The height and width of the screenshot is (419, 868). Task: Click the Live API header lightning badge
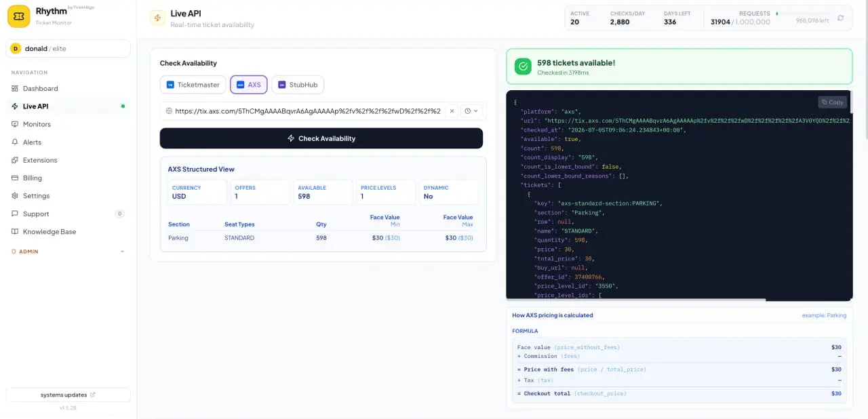click(157, 18)
